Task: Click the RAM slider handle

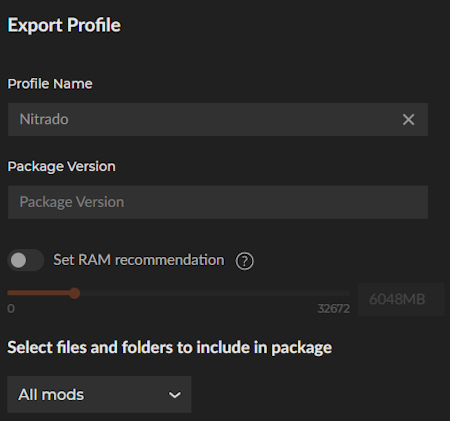Action: pyautogui.click(x=75, y=293)
